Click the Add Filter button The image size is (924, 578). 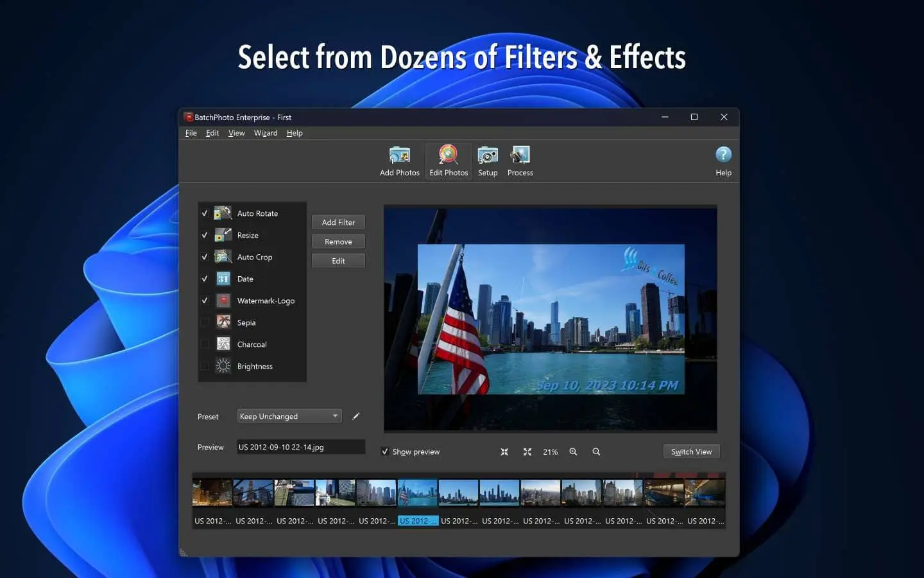pos(338,222)
